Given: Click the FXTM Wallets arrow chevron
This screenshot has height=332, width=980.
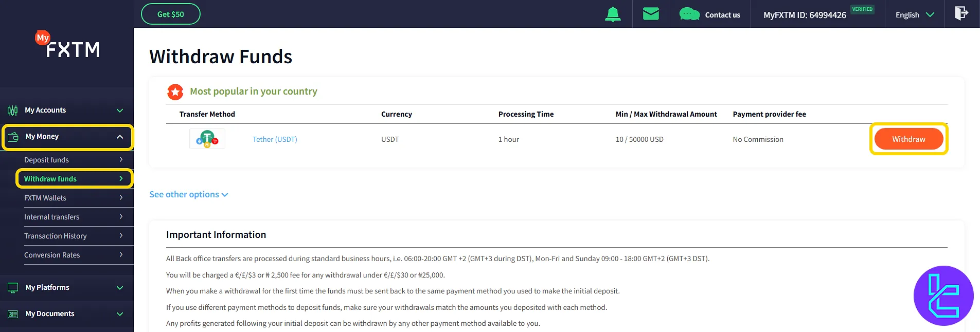Looking at the screenshot, I should 121,198.
